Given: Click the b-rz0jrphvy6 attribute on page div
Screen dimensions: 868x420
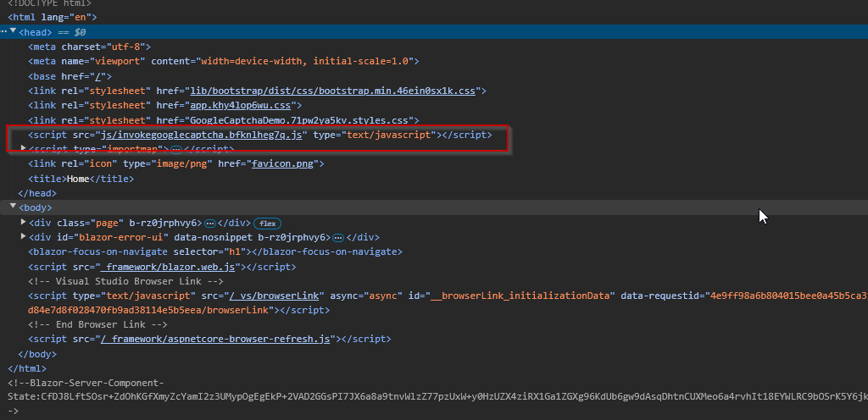Looking at the screenshot, I should [x=163, y=224].
